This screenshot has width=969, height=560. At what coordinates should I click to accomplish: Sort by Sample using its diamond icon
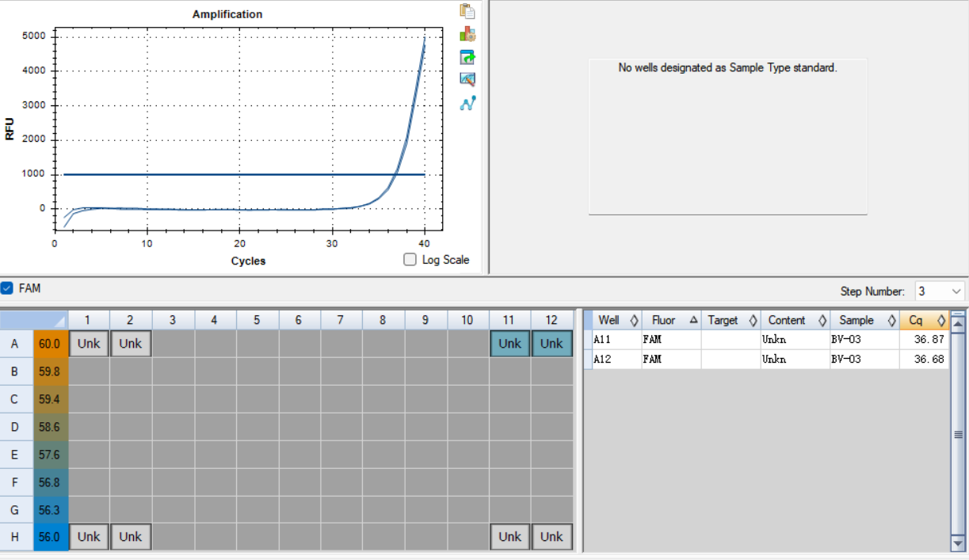click(x=891, y=320)
